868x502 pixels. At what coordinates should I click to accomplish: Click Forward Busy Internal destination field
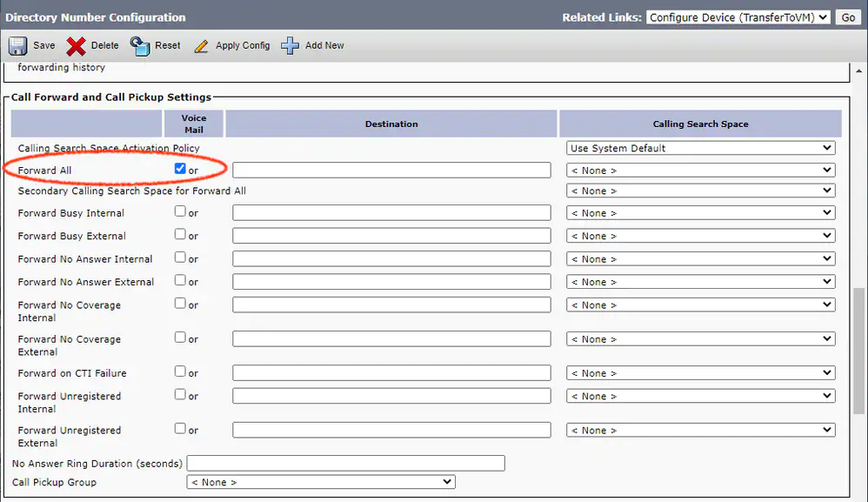pos(391,212)
